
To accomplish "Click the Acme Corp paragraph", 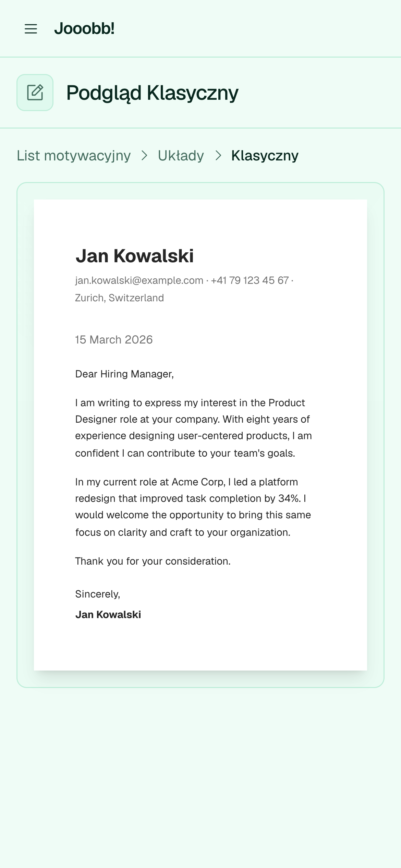I will [x=193, y=507].
